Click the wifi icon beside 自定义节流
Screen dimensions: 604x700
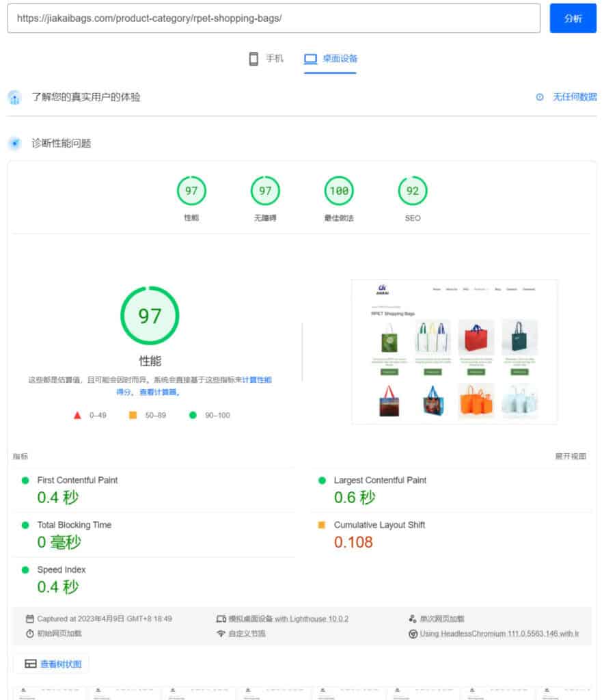(221, 634)
